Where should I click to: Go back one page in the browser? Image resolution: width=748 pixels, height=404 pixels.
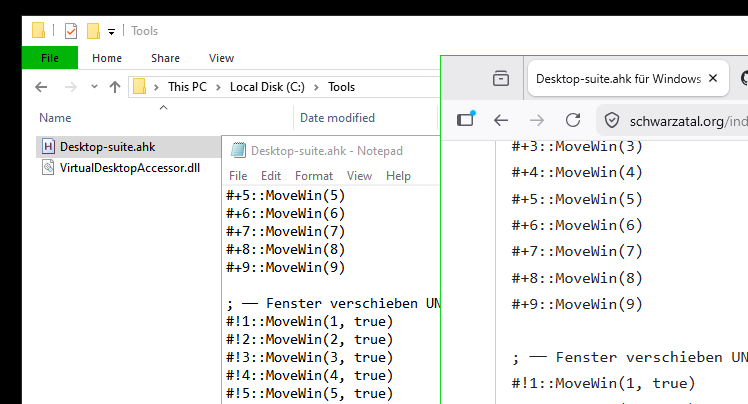point(501,120)
